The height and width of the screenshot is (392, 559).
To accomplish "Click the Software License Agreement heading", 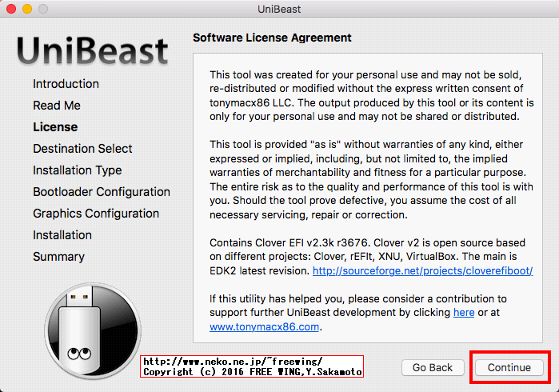I will pos(272,38).
